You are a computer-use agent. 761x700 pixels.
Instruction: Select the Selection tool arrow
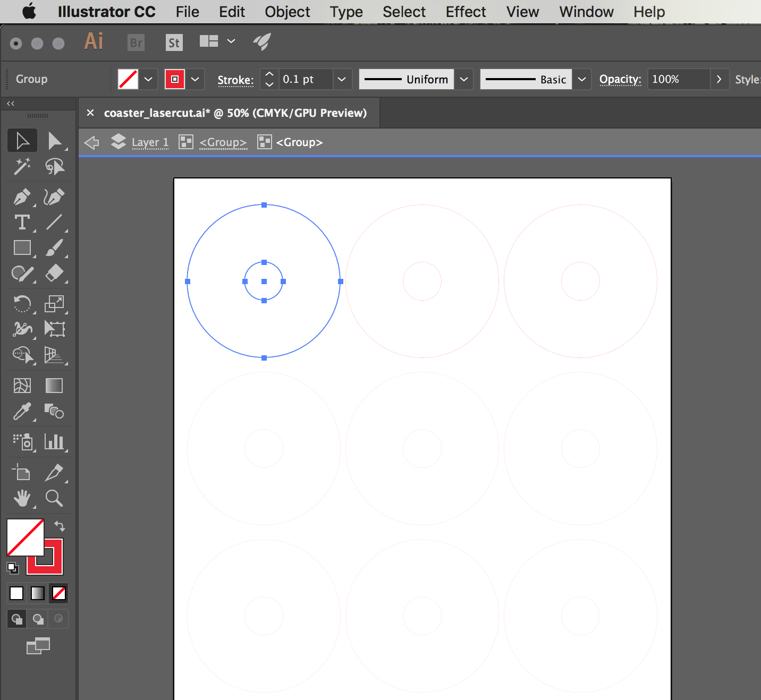coord(22,141)
